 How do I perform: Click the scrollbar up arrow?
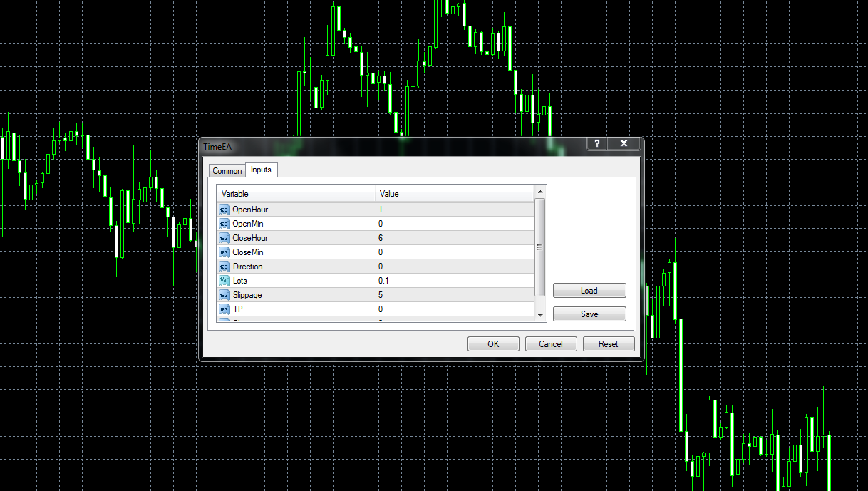coord(540,192)
